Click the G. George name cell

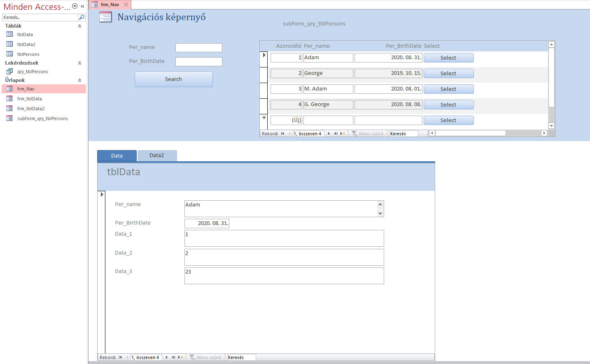point(328,104)
